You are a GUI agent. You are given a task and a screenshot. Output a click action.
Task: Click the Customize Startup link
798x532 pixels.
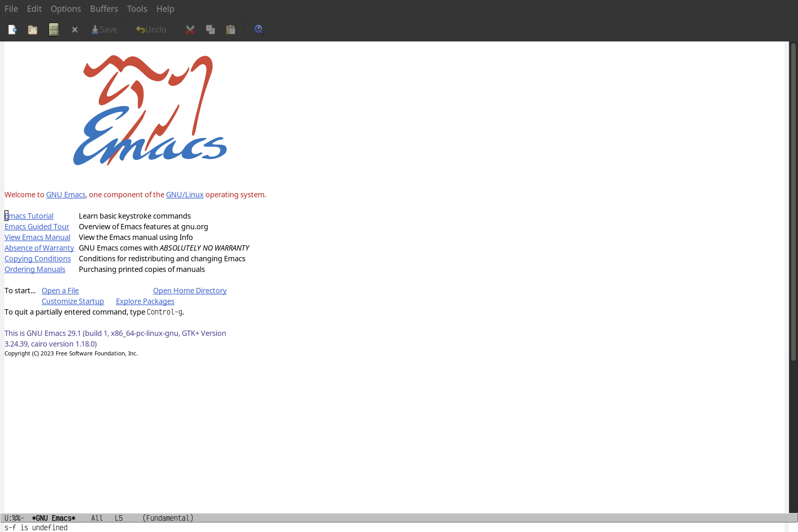coord(72,301)
